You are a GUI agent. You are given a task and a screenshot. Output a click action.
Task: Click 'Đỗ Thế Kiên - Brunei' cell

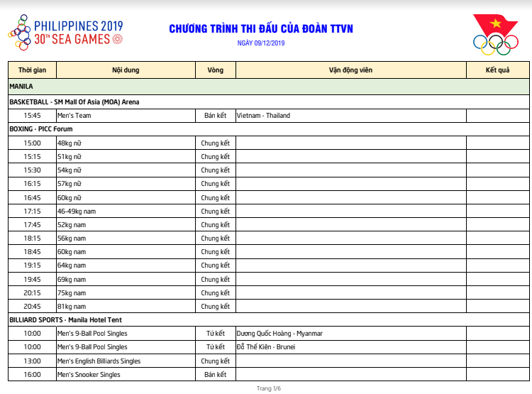(x=351, y=347)
